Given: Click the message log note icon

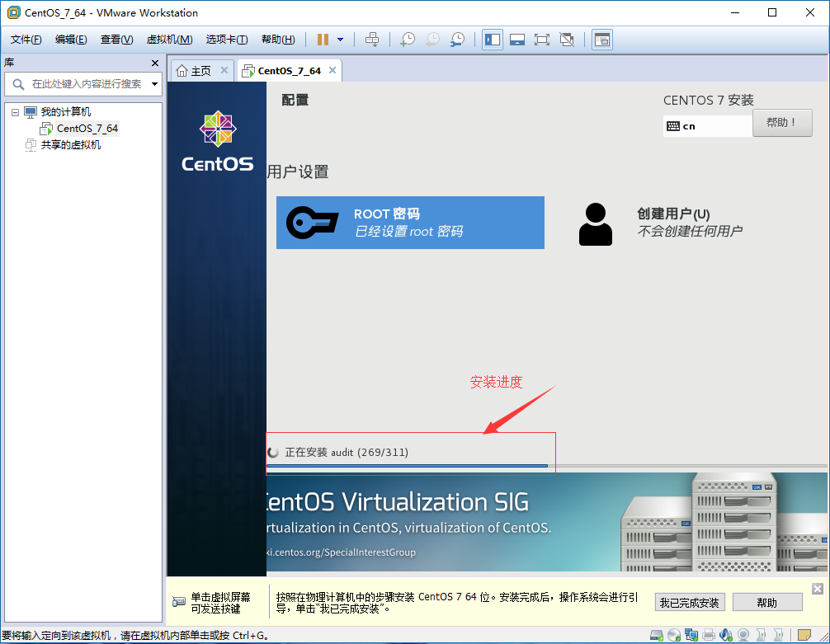Looking at the screenshot, I should point(804,634).
